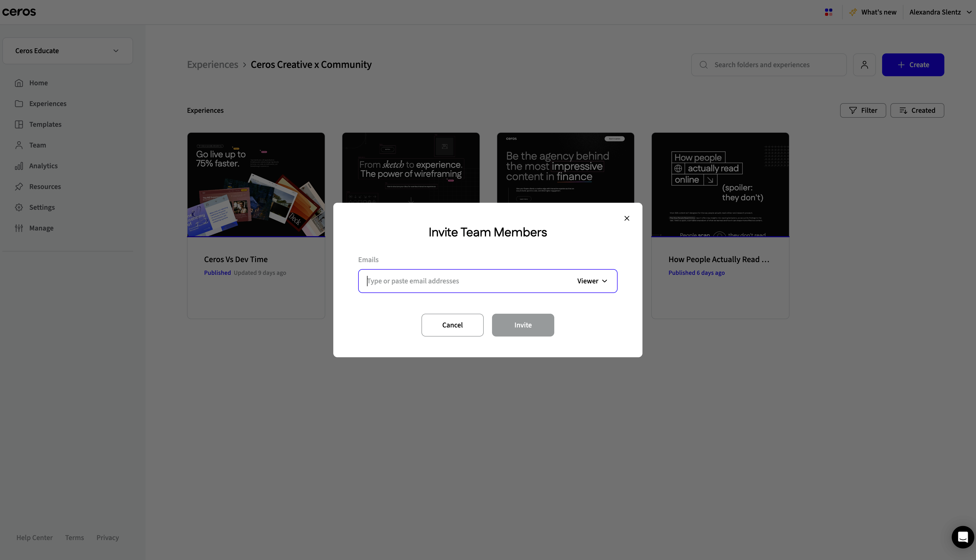Open Resources in sidebar

45,187
